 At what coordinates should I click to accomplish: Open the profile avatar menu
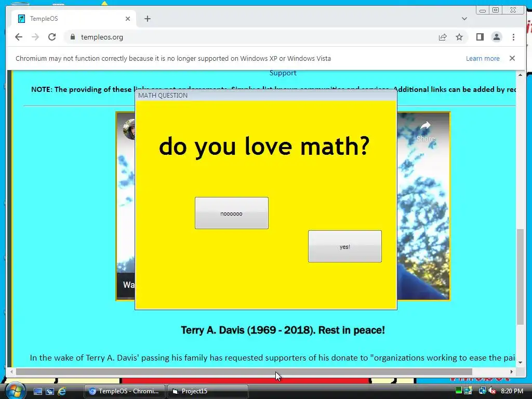(x=496, y=37)
